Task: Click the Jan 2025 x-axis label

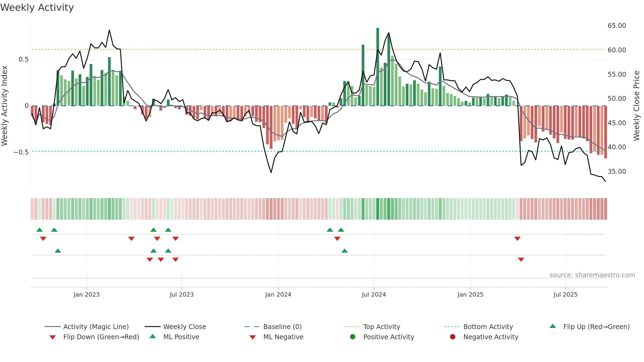Action: [470, 295]
